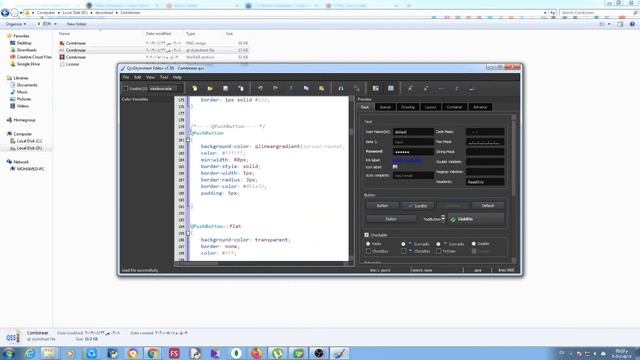
Task: Open the Help menu in editor
Action: (177, 77)
